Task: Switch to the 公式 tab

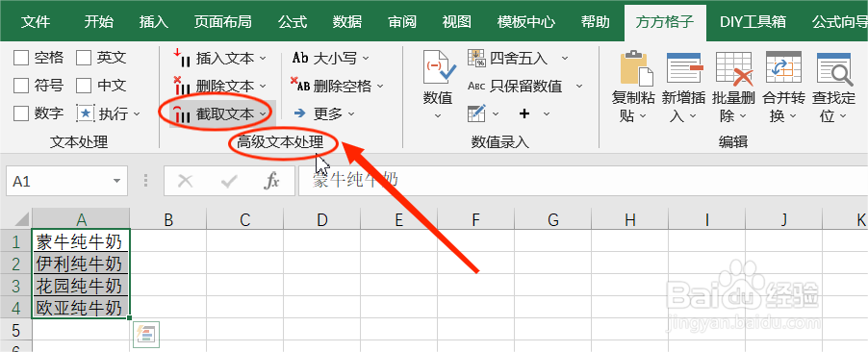Action: [x=293, y=21]
